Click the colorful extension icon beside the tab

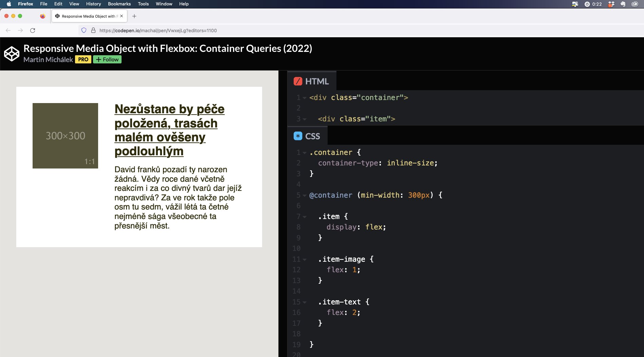point(43,16)
